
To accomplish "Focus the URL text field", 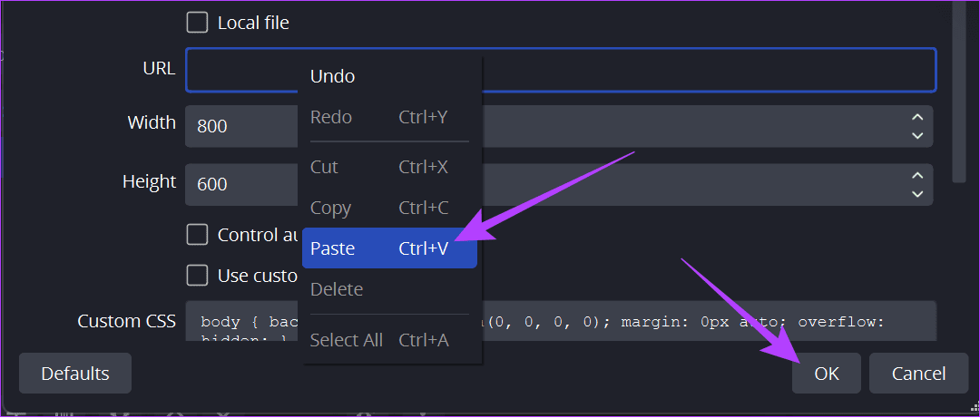I will (x=561, y=70).
